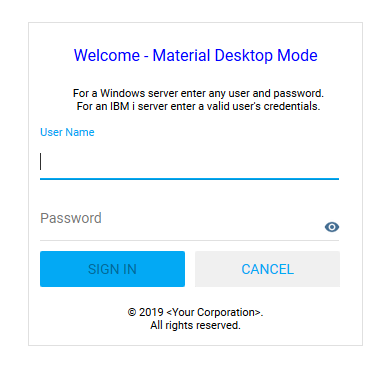Show password using the eye icon

tap(332, 227)
